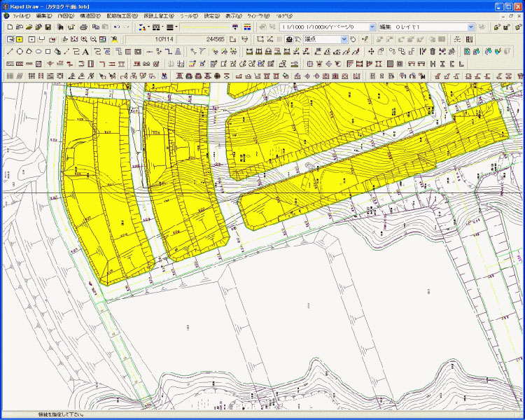Image resolution: width=525 pixels, height=420 pixels.
Task: Select the Move cross-arrows tool
Action: 371,51
